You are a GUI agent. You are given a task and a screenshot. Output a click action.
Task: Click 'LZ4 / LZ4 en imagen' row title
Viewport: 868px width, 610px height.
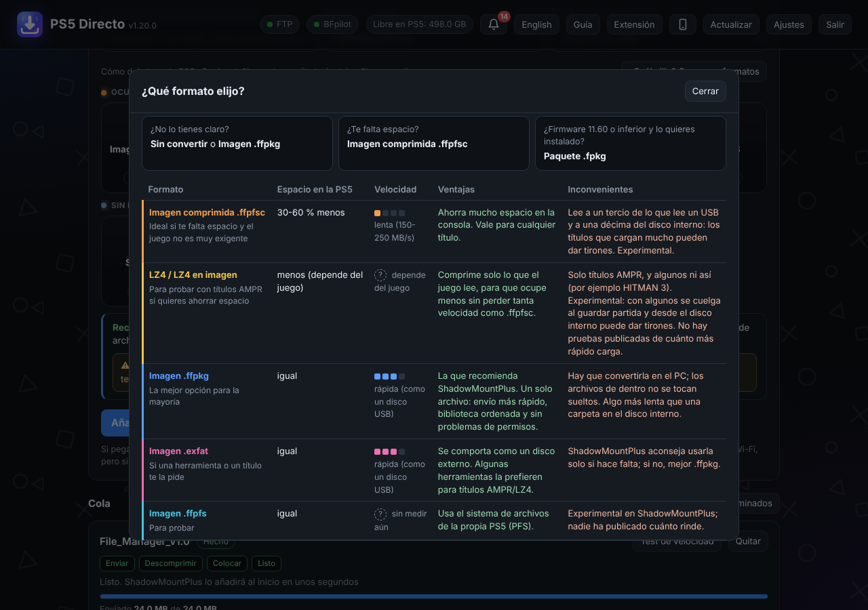click(x=193, y=275)
